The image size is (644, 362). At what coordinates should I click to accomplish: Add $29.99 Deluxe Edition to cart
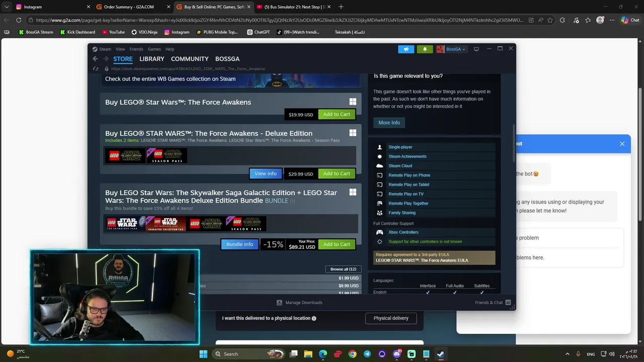pos(337,173)
